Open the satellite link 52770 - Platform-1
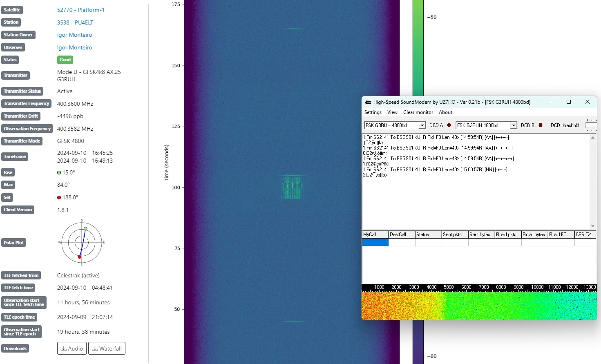The height and width of the screenshot is (364, 601). [81, 10]
